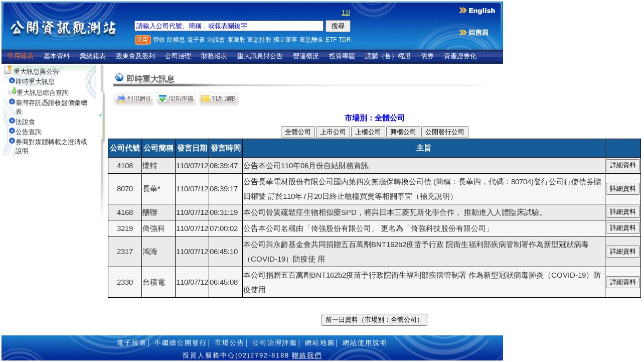644x362 pixels.
Task: Open 法說會 in the sidebar
Action: 25,122
